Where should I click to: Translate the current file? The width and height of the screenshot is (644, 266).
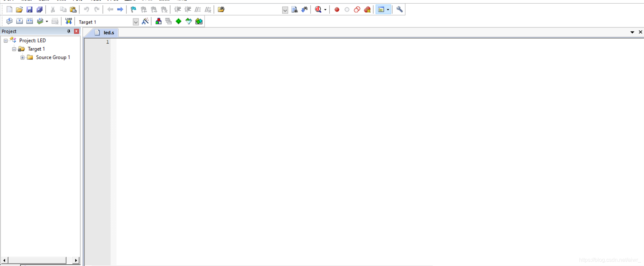click(x=9, y=21)
